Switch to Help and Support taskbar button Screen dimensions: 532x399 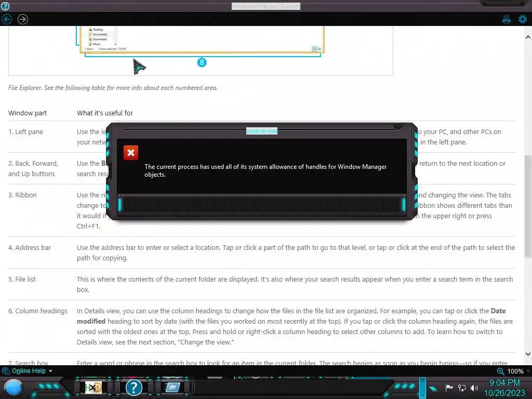click(134, 387)
